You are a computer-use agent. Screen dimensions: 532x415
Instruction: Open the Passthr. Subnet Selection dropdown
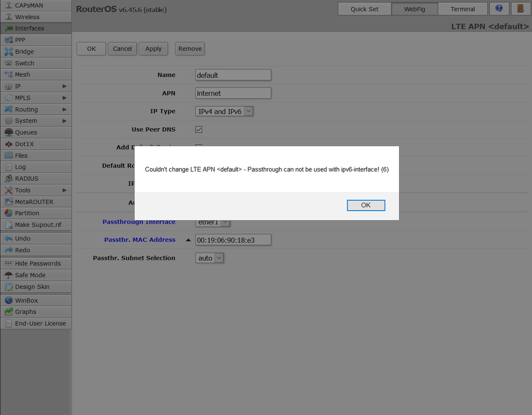(x=209, y=258)
